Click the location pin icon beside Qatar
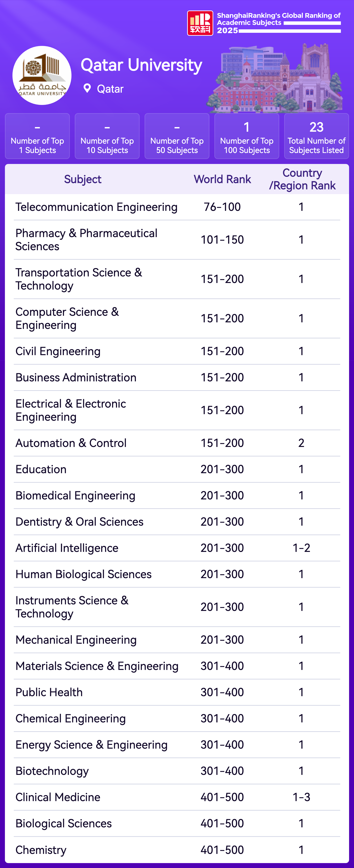 click(87, 89)
